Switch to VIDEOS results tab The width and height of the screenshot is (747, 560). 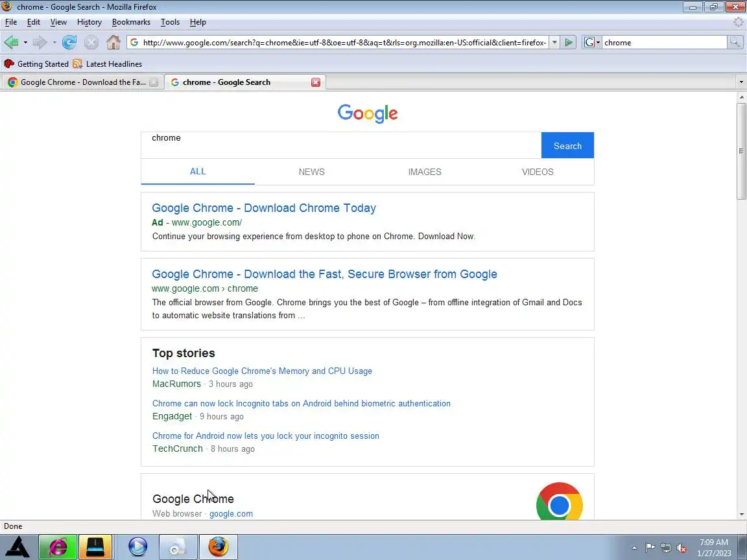(538, 172)
